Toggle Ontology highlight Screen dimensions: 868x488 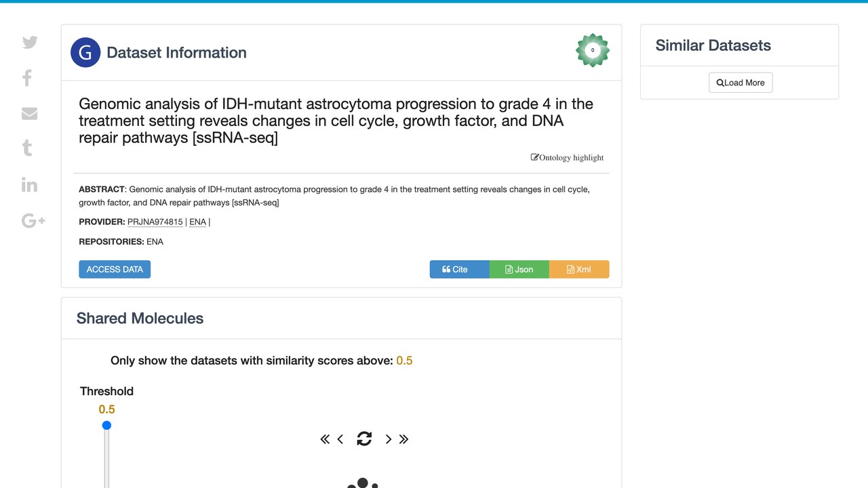[x=567, y=157]
